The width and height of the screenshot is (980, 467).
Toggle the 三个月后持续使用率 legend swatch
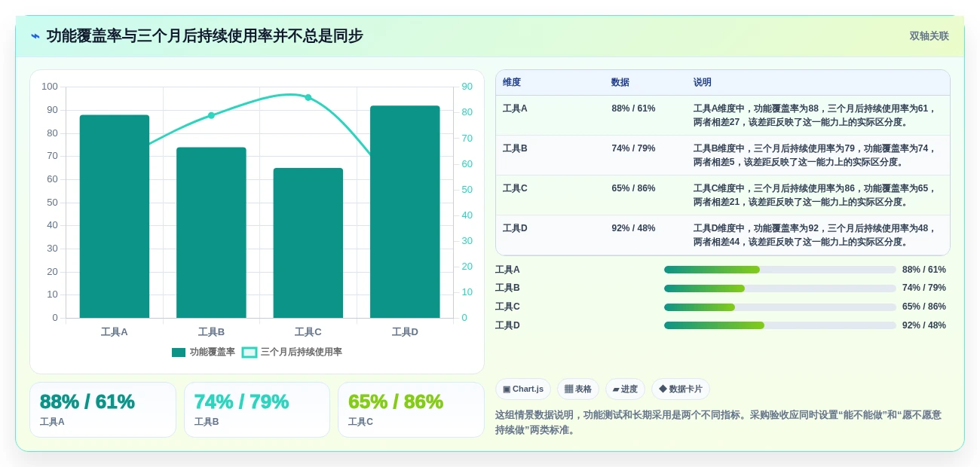tap(250, 353)
